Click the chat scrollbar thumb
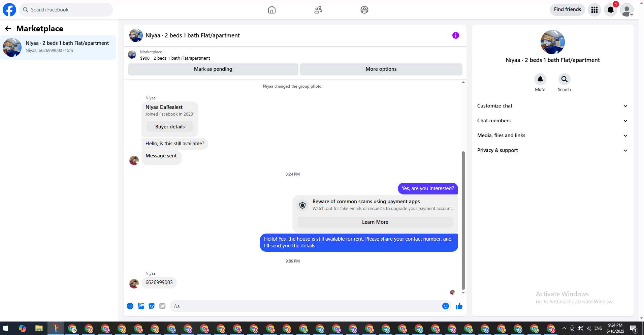644x335 pixels. (x=463, y=220)
